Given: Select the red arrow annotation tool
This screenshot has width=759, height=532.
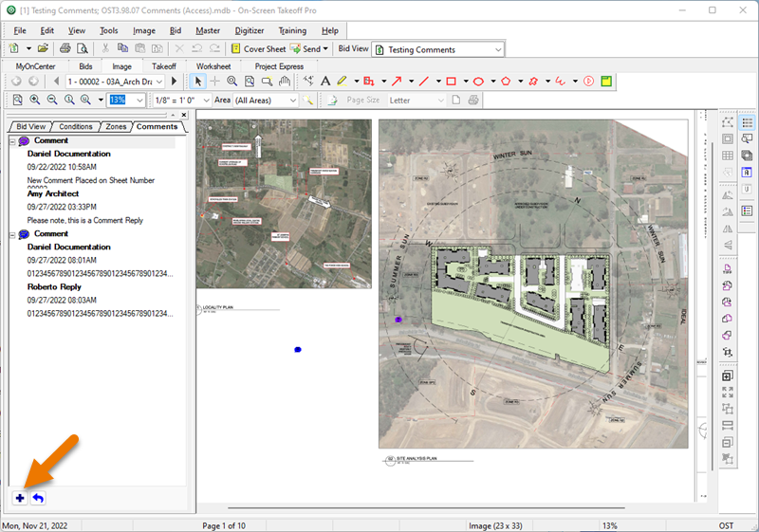Looking at the screenshot, I should click(x=397, y=82).
